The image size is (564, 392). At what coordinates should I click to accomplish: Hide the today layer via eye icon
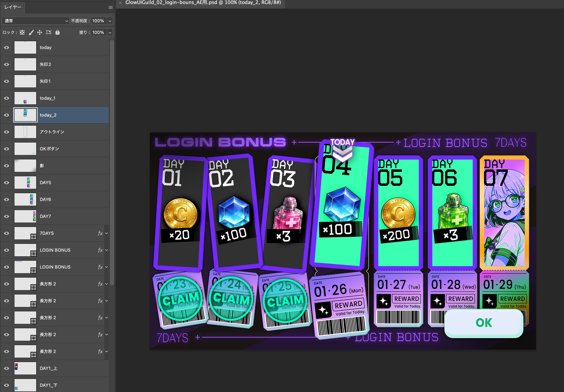[x=7, y=48]
